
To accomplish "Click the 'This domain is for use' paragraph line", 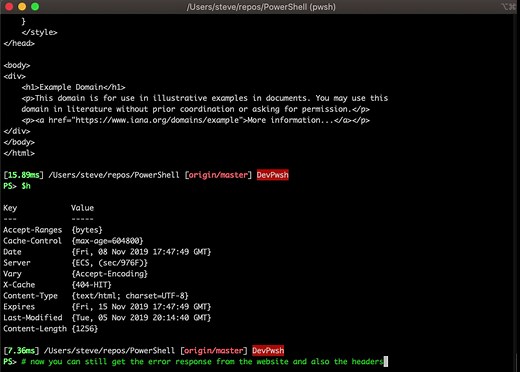I will (x=205, y=98).
